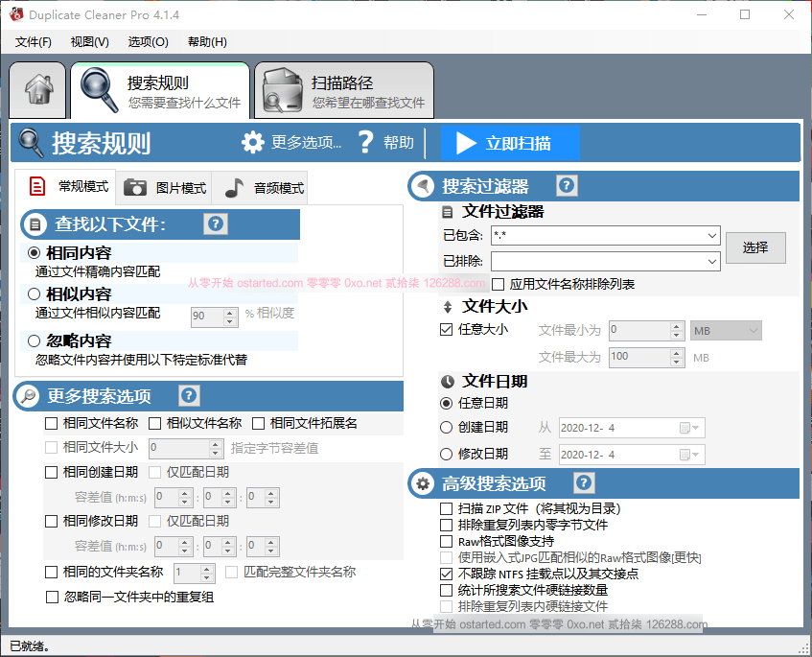Open the 帮助(H) menu

tap(207, 42)
